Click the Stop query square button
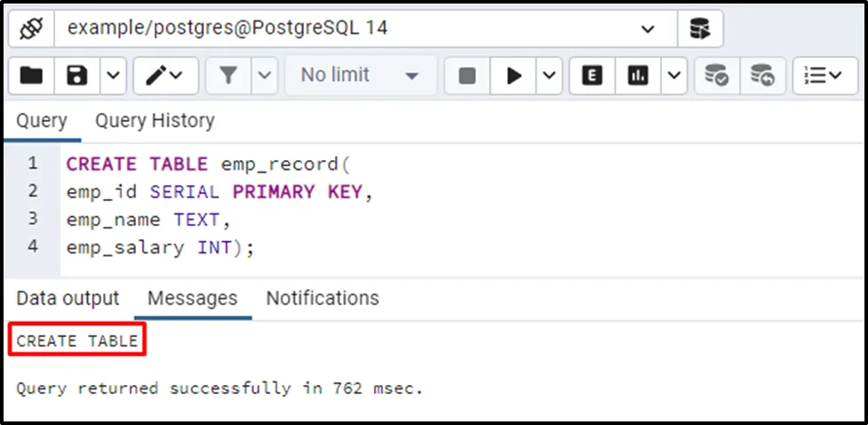The width and height of the screenshot is (868, 425). point(467,76)
